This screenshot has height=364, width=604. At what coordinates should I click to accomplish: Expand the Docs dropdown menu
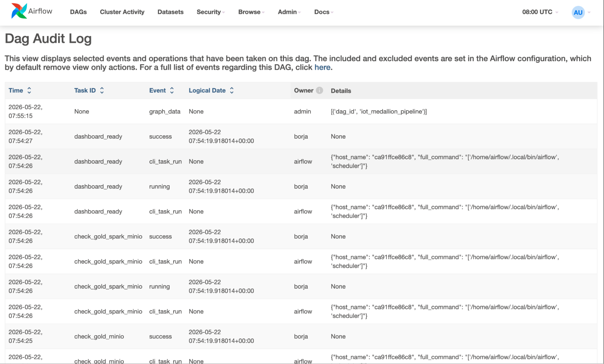[x=324, y=12]
